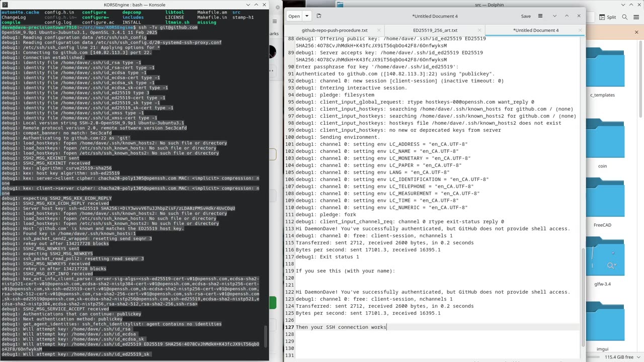The image size is (644, 362).
Task: Click the Open button in text editor
Action: point(294,16)
